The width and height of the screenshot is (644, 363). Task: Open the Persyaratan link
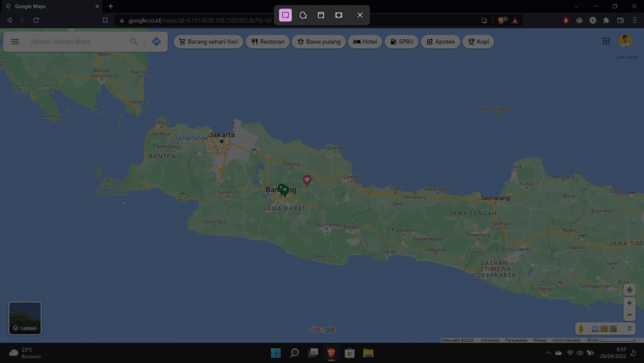(516, 340)
